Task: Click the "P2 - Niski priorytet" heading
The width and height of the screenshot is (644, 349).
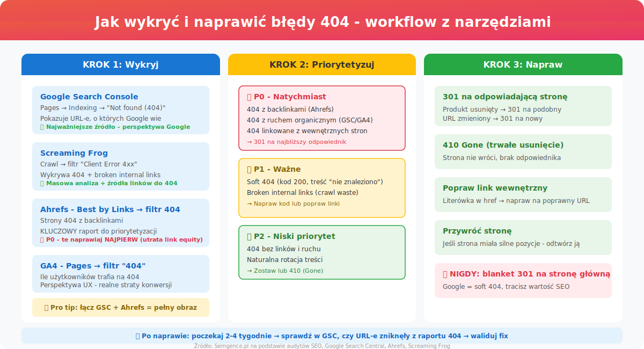Action: (x=291, y=236)
